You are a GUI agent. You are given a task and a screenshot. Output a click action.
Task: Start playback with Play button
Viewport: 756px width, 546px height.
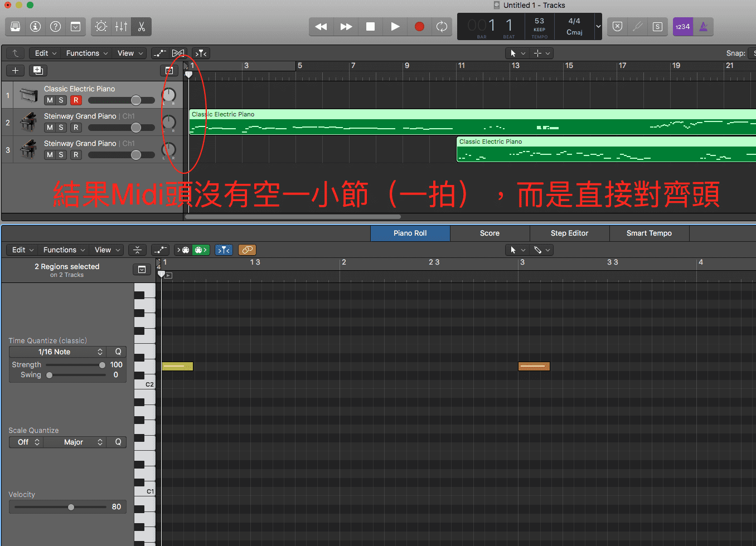click(x=395, y=26)
